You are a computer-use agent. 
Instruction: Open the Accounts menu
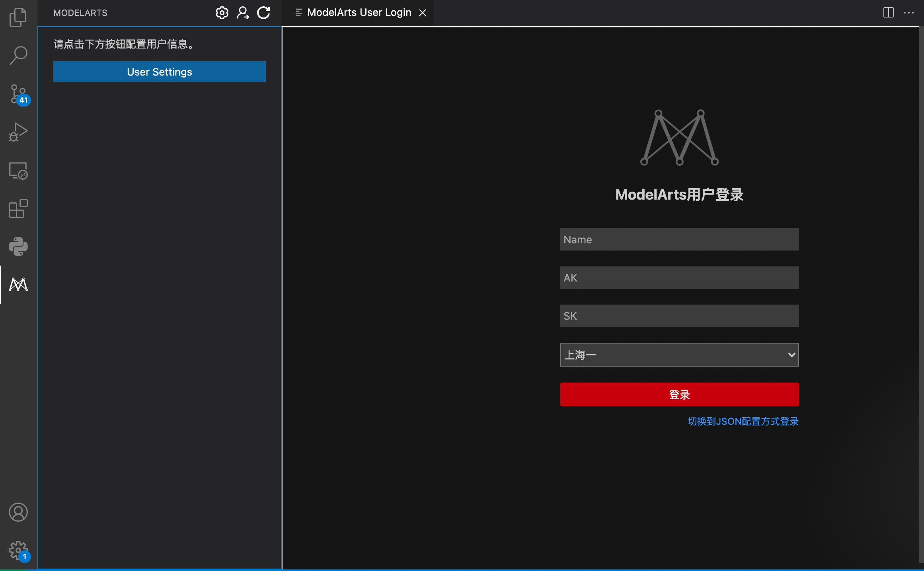click(18, 512)
